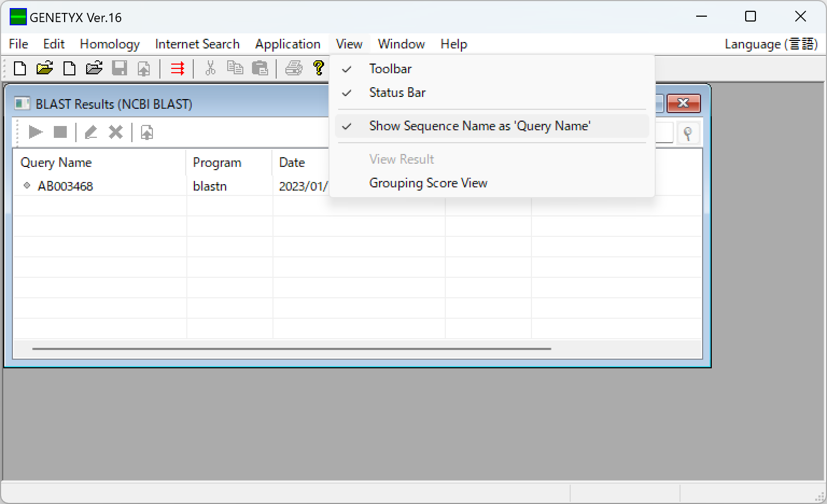Open the Edit menu
This screenshot has height=504, width=827.
click(54, 44)
